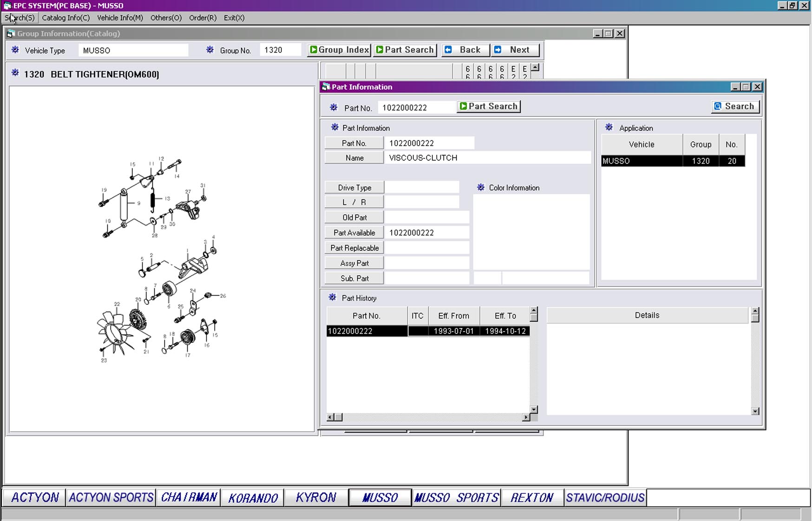The height and width of the screenshot is (521, 812).
Task: Select part 1022000222 row in Part History
Action: (x=427, y=331)
